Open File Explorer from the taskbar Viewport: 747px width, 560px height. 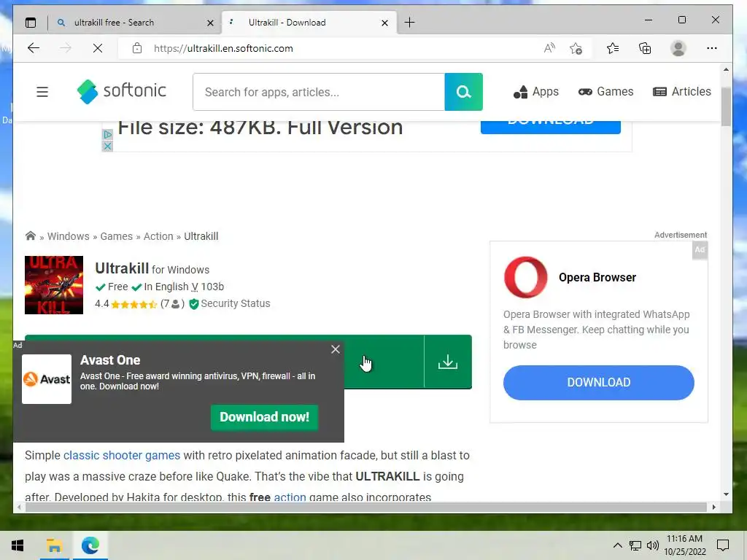tap(54, 545)
